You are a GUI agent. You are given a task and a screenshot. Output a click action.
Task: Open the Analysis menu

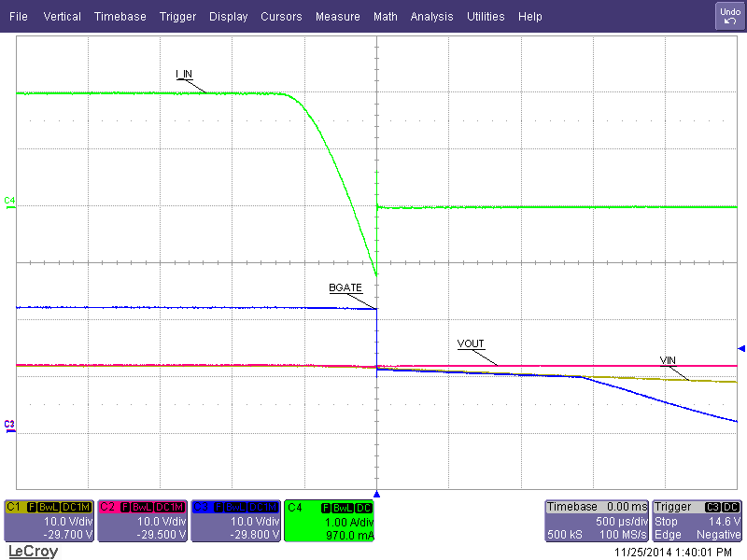[x=431, y=16]
